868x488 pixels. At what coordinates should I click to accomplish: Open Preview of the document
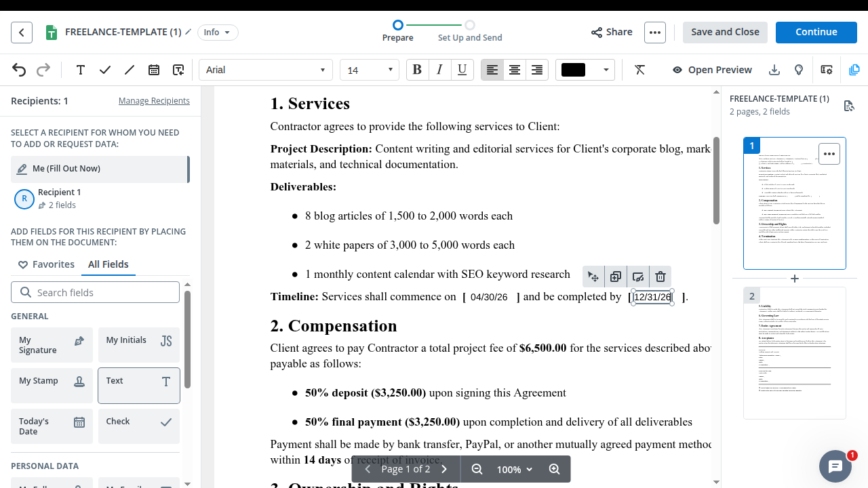click(712, 70)
